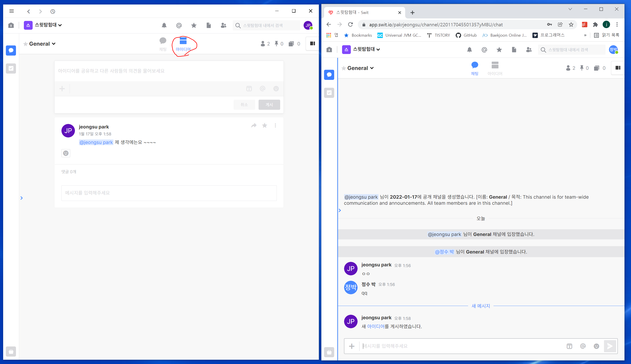631x364 pixels.
Task: Open emoji reaction button under the idea post
Action: click(x=66, y=153)
